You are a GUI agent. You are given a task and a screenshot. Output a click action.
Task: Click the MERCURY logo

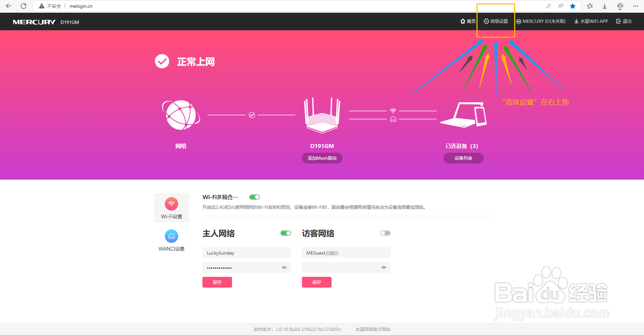(34, 22)
